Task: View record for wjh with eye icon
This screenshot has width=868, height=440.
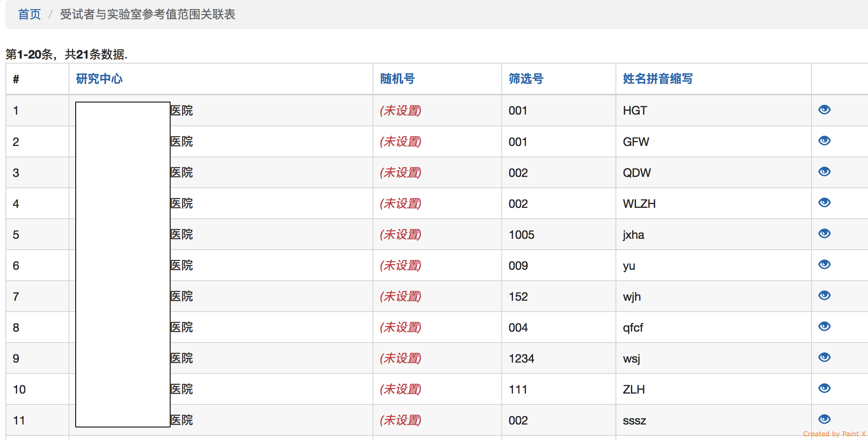Action: (825, 295)
